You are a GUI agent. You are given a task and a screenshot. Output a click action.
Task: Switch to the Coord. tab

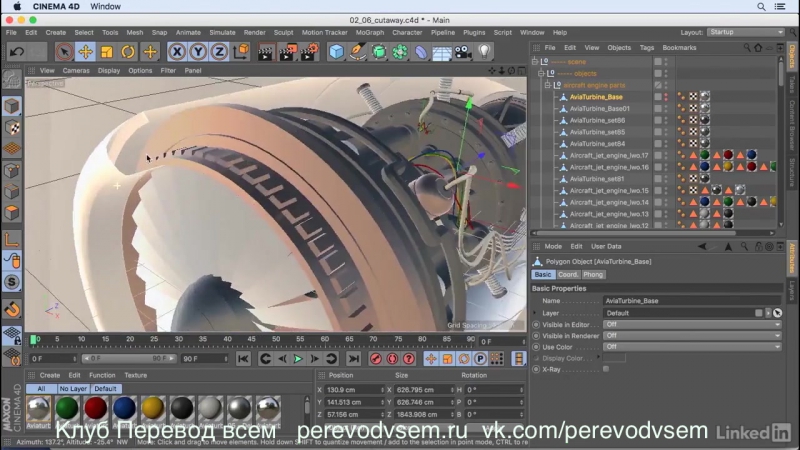[x=568, y=274]
